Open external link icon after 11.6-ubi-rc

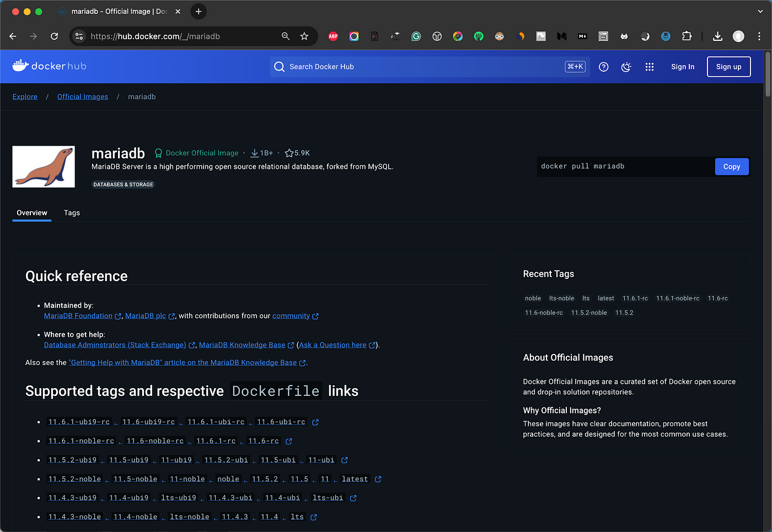(x=315, y=422)
